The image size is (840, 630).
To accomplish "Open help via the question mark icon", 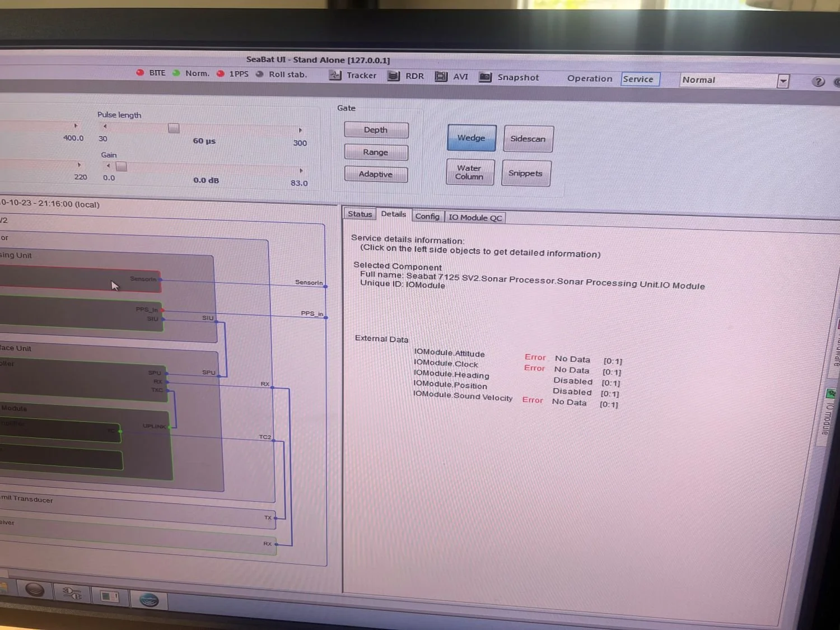I will click(x=818, y=82).
